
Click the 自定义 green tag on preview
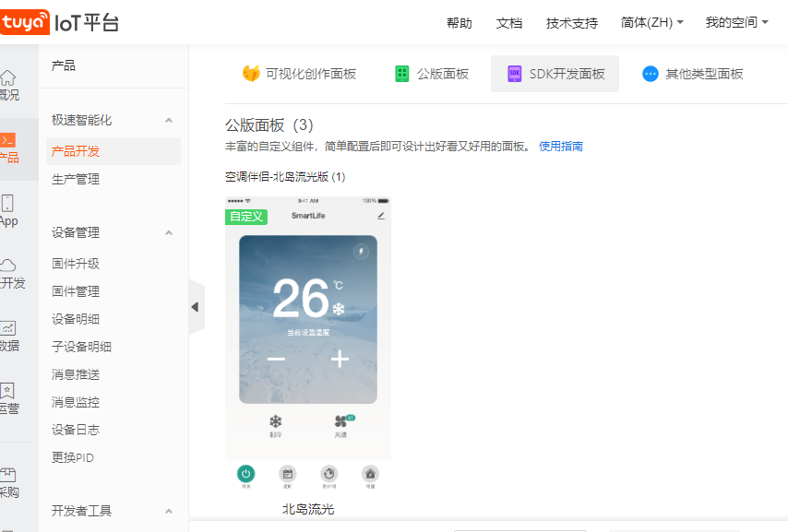pyautogui.click(x=246, y=217)
